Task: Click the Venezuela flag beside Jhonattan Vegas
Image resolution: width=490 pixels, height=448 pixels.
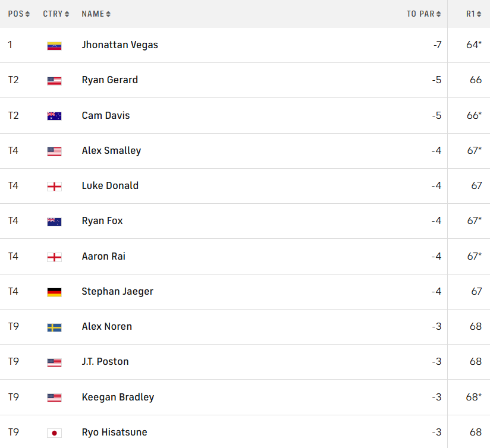Action: coord(54,46)
